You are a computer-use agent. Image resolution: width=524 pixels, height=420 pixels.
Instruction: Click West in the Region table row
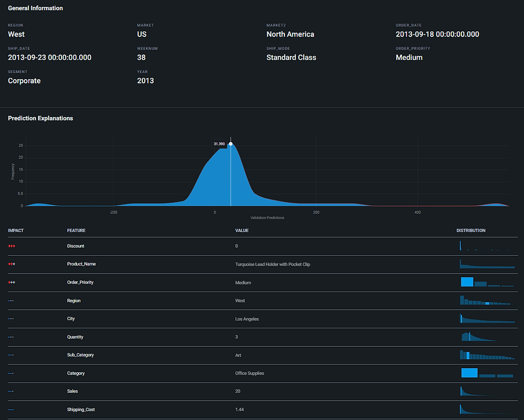tap(240, 301)
